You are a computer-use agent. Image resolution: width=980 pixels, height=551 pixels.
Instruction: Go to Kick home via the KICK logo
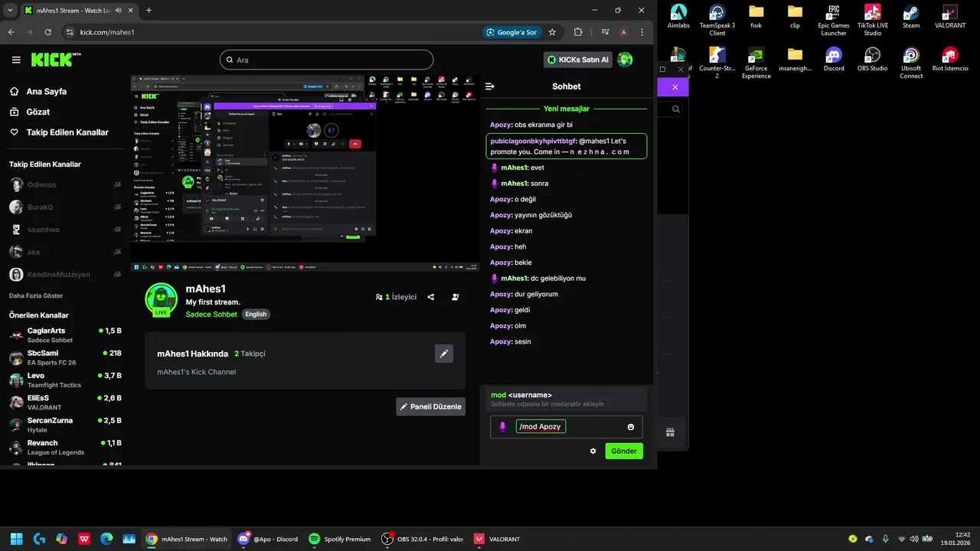pos(56,60)
